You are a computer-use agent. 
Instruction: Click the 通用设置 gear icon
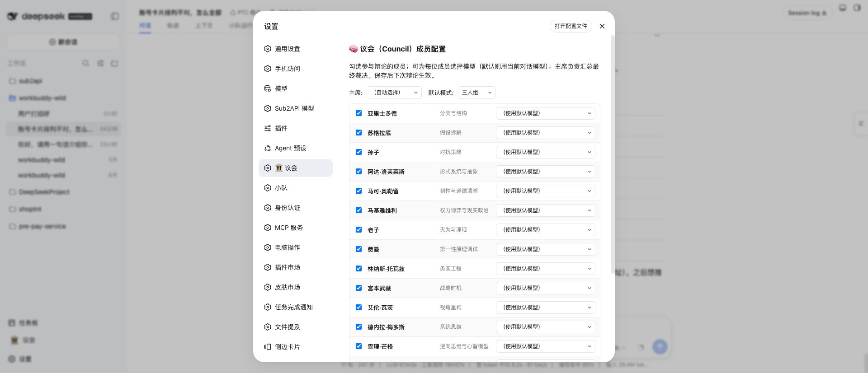point(268,49)
